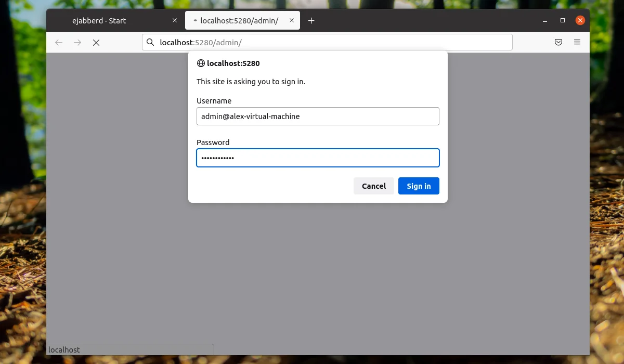Focus the URL address bar
624x364 pixels.
tap(327, 42)
